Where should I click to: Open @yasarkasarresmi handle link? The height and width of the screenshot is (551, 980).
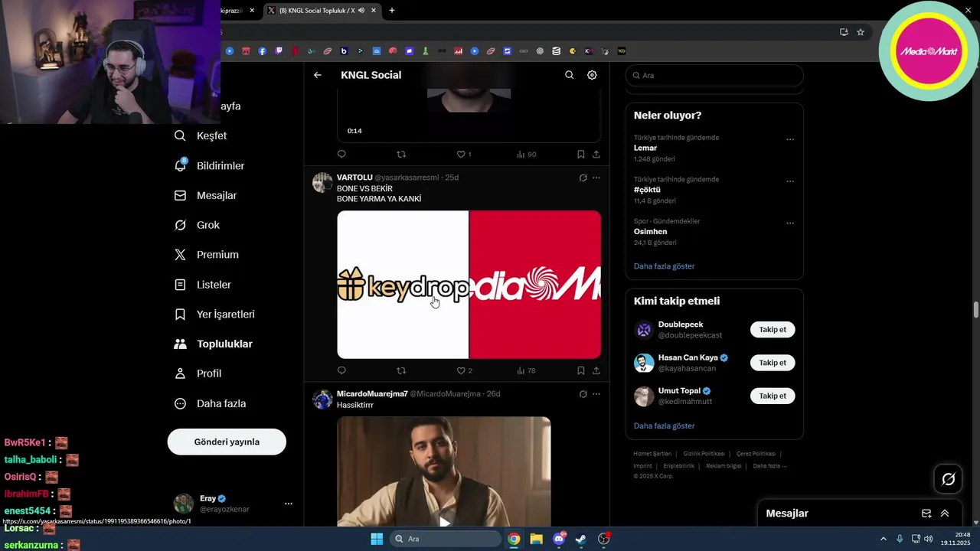pos(407,178)
